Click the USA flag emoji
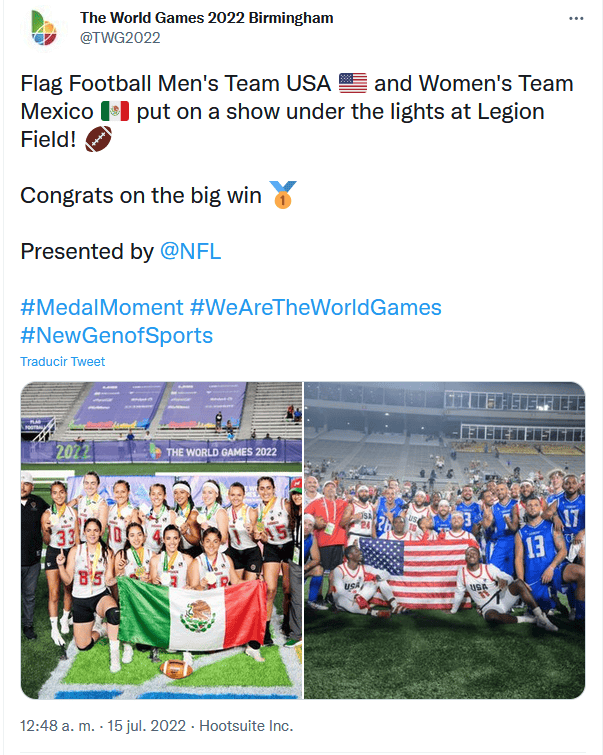 [353, 83]
